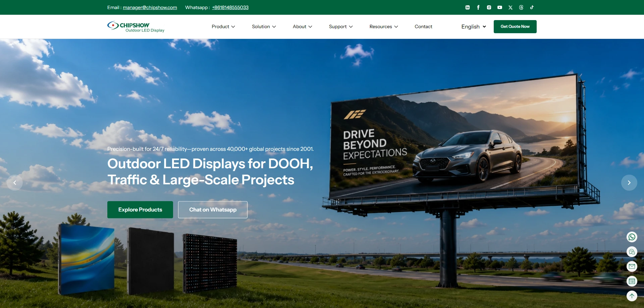644x308 pixels.
Task: Open the X (Twitter) social icon
Action: click(511, 7)
